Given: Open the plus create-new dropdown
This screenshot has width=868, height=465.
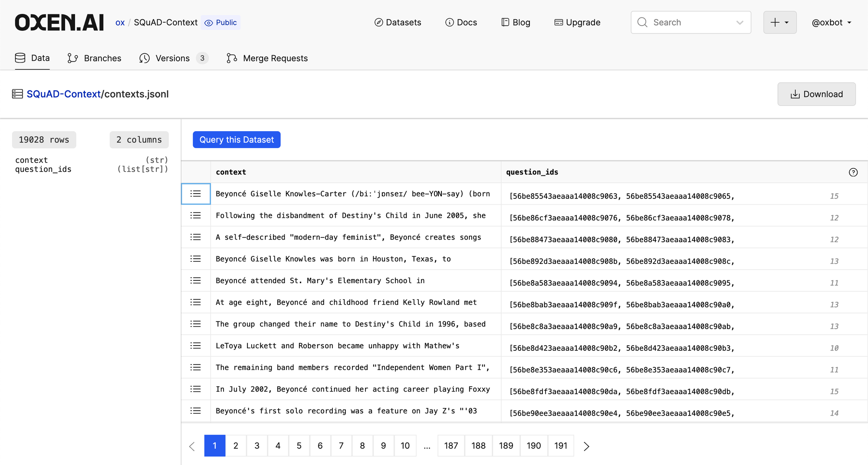Looking at the screenshot, I should click(x=780, y=23).
